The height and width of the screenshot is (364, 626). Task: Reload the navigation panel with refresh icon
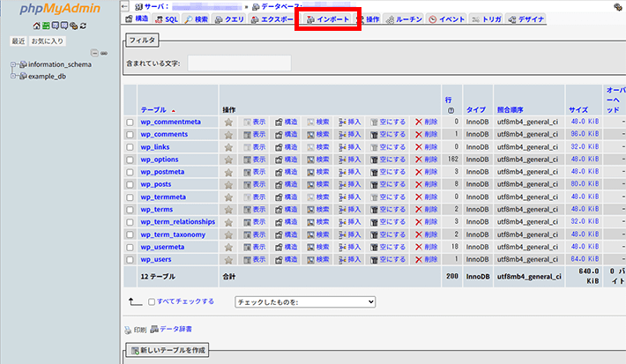click(83, 26)
